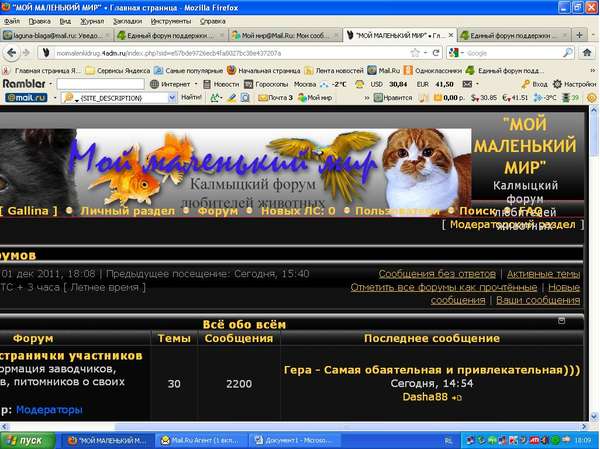The height and width of the screenshot is (449, 600).
Task: Open the Закладки menu
Action: pos(124,20)
